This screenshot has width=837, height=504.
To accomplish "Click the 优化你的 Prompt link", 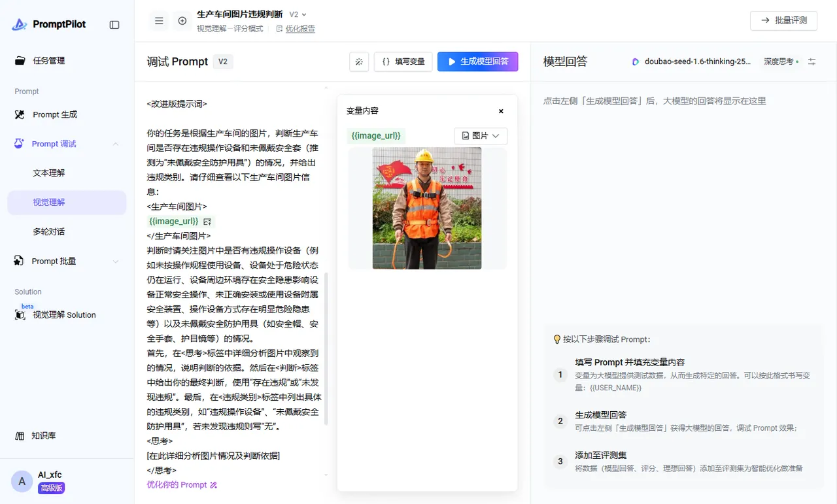I will [182, 485].
